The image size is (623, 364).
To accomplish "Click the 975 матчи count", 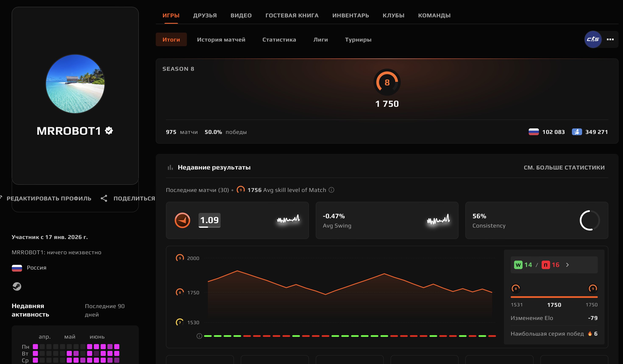I will pos(182,132).
